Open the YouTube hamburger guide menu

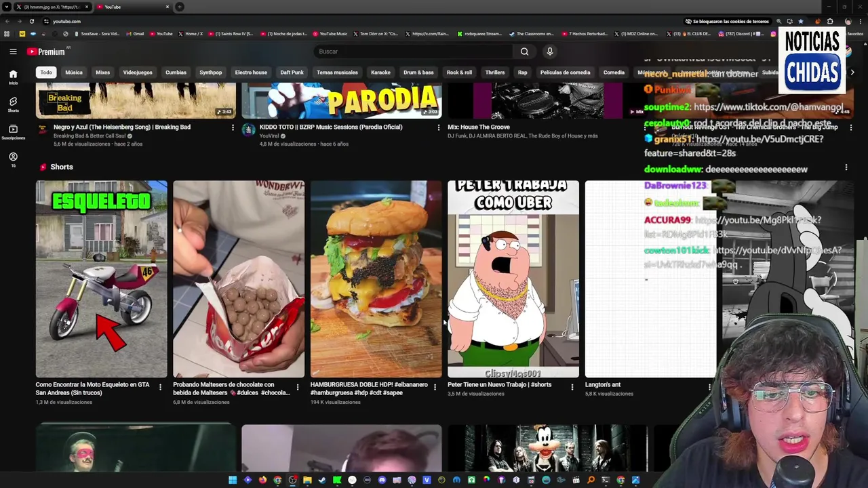click(13, 52)
